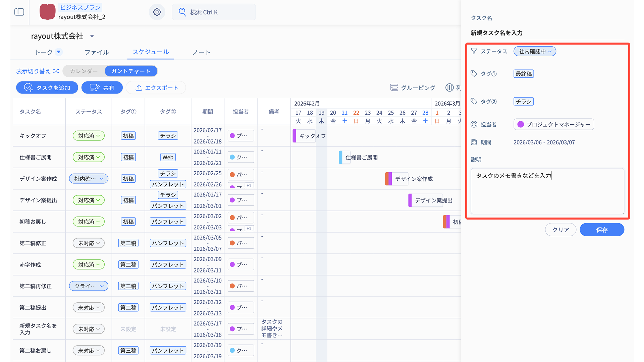This screenshot has height=362, width=644.
Task: Expand the rayout株式会社 project dropdown arrow
Action: (x=92, y=36)
